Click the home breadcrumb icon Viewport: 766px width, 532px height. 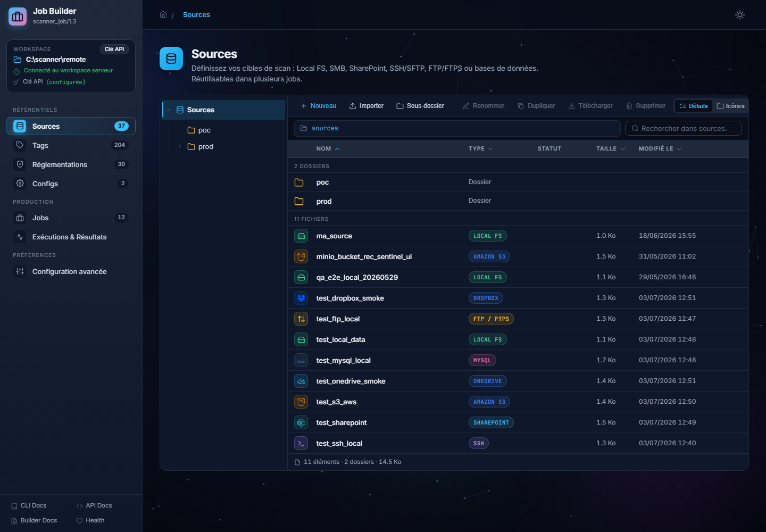pyautogui.click(x=163, y=14)
